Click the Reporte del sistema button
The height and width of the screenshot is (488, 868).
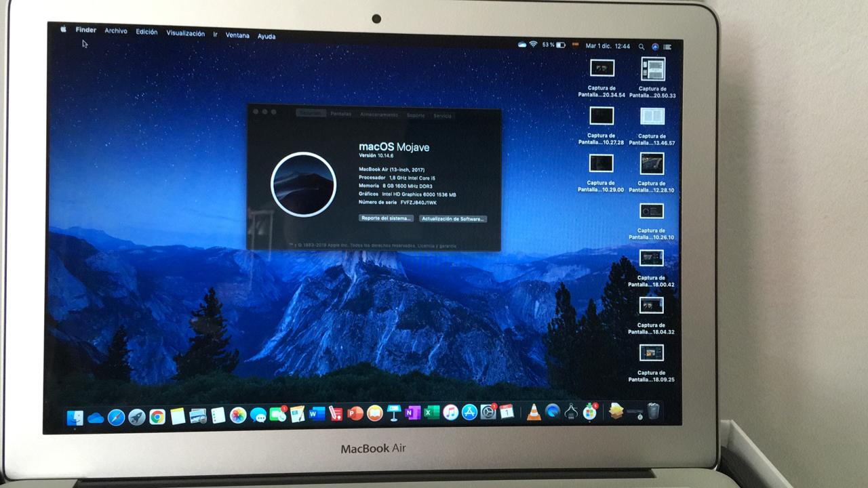(x=386, y=218)
